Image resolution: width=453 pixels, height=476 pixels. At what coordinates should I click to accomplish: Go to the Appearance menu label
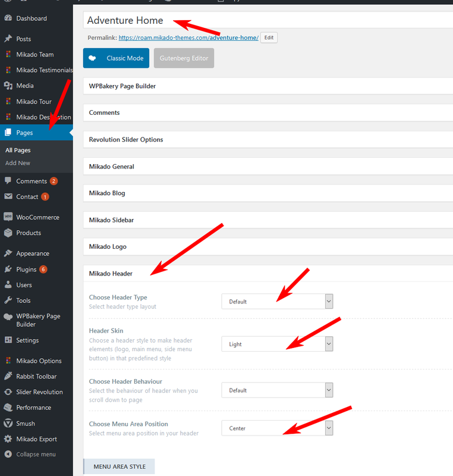point(33,253)
